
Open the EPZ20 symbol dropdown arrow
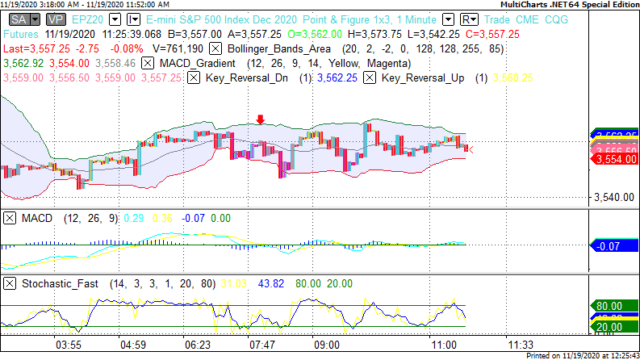pos(115,20)
